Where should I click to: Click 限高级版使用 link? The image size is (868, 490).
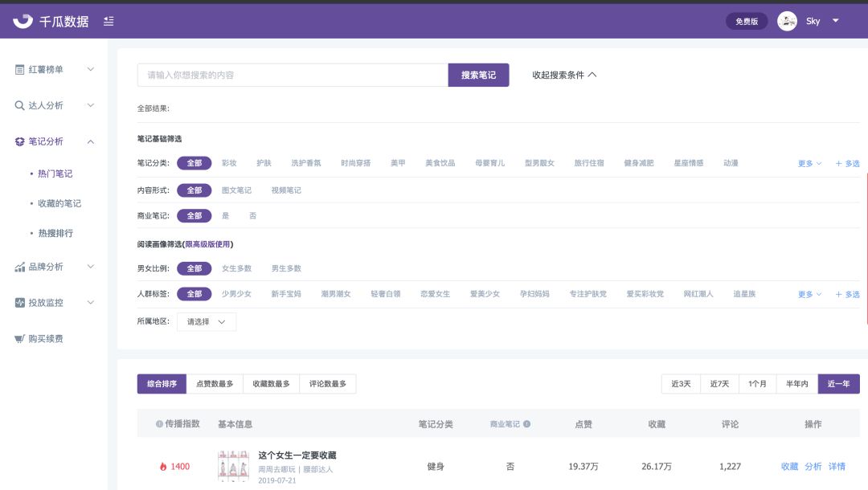point(207,244)
